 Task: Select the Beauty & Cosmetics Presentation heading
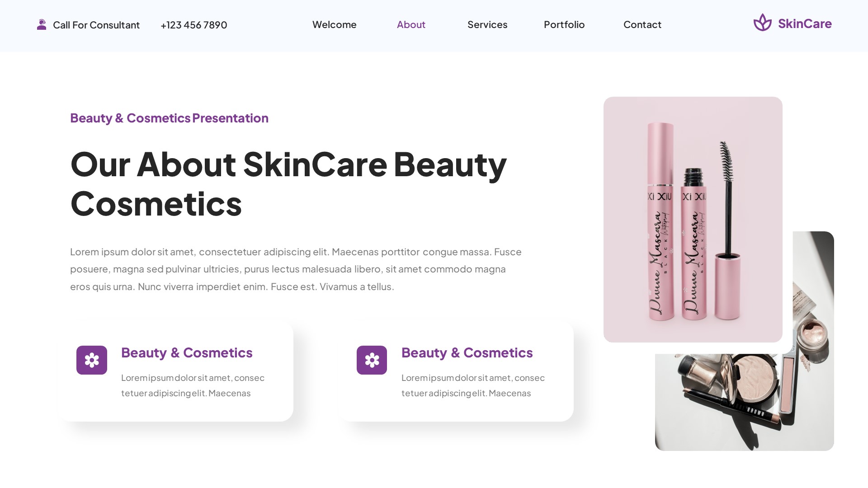(169, 118)
